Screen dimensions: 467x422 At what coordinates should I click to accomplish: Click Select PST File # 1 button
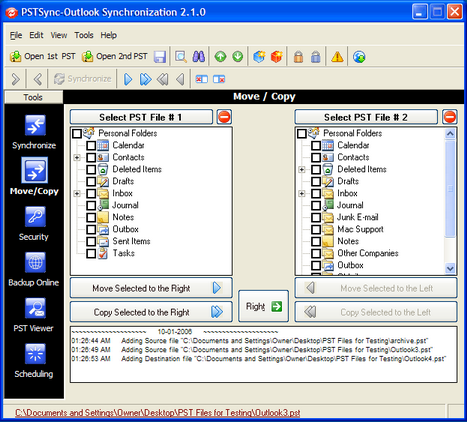(x=141, y=117)
